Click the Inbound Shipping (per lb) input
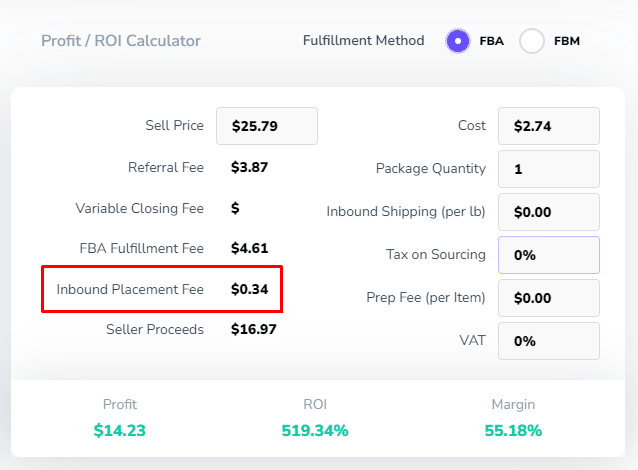The width and height of the screenshot is (638, 470). coord(548,212)
